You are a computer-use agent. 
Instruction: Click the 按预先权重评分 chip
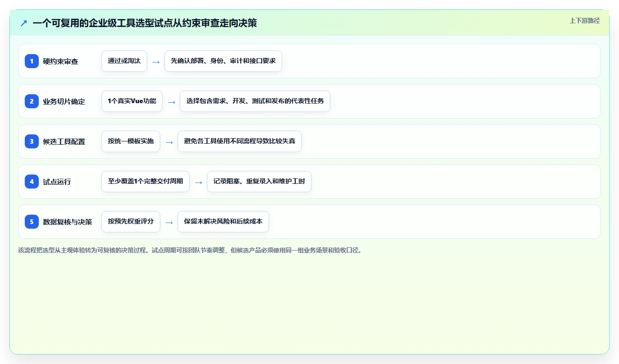click(x=131, y=222)
